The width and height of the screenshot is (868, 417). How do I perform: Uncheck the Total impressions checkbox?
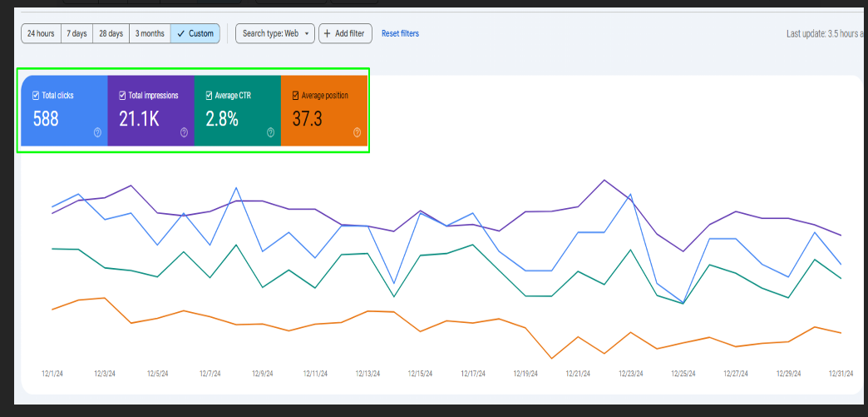point(122,96)
